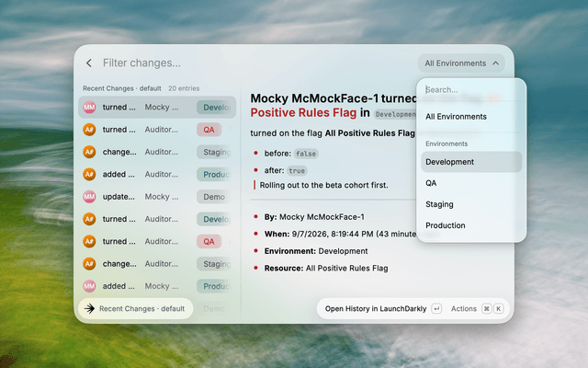This screenshot has height=368, width=588.
Task: Pick Production from the environment dropdown
Action: coord(471,225)
